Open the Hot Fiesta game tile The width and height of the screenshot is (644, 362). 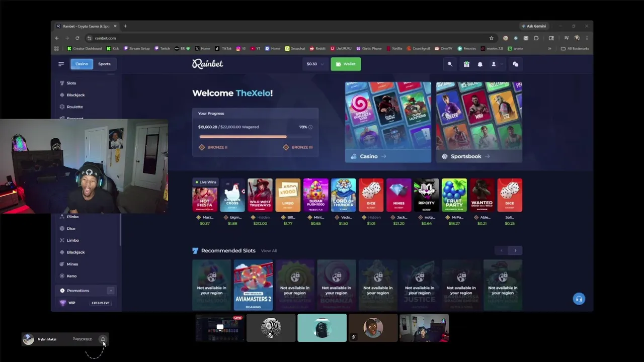[x=205, y=195]
